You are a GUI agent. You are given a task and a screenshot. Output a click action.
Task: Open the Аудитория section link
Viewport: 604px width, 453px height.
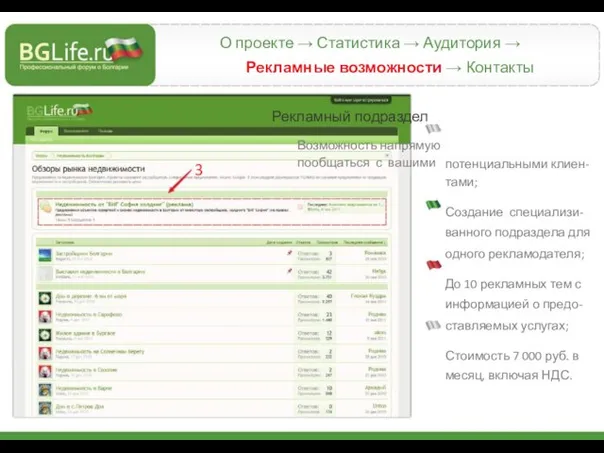pyautogui.click(x=461, y=43)
